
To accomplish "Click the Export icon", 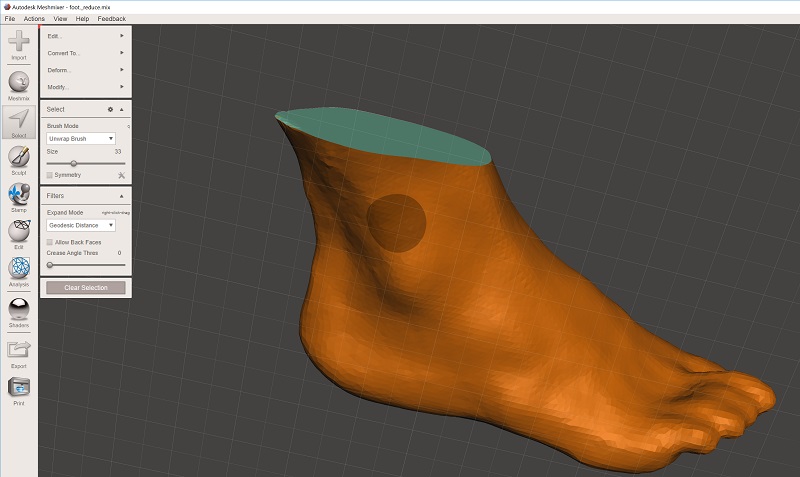I will 19,349.
